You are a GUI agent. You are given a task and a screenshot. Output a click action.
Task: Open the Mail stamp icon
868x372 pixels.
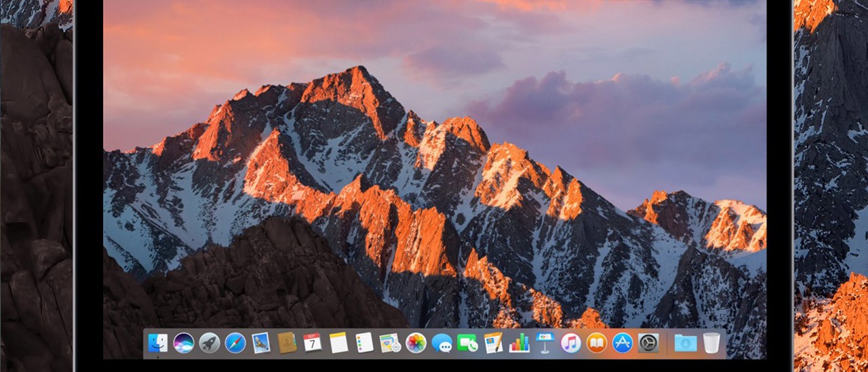tap(261, 343)
